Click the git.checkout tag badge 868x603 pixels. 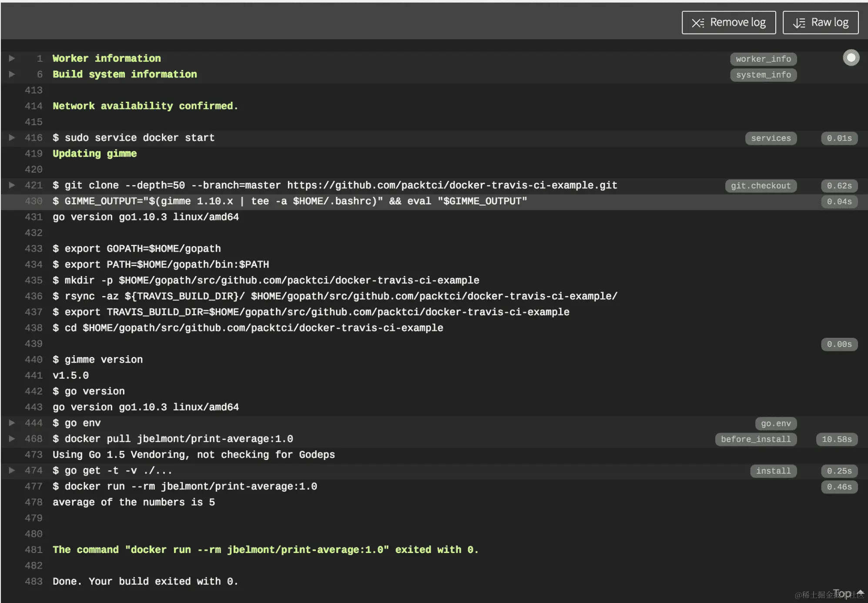coord(761,186)
